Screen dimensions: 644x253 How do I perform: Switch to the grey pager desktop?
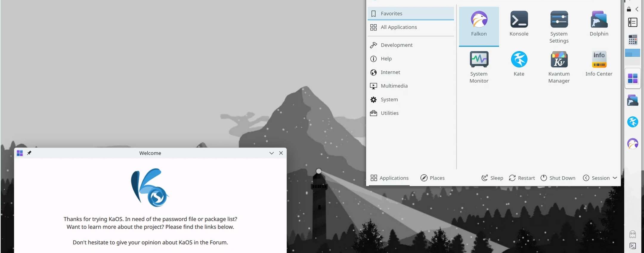pos(633,61)
